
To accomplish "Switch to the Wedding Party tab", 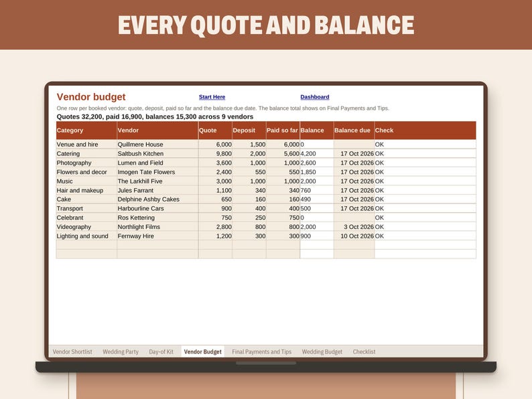I will coord(121,352).
